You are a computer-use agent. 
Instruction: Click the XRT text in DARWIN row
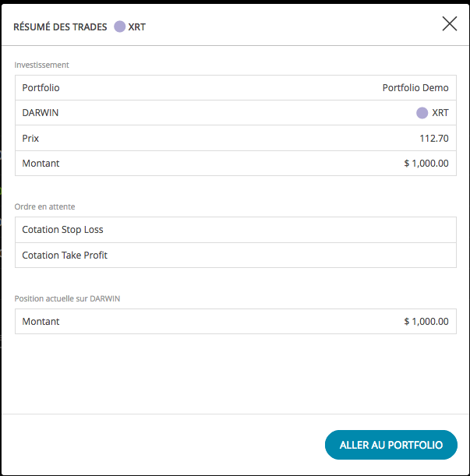[440, 113]
